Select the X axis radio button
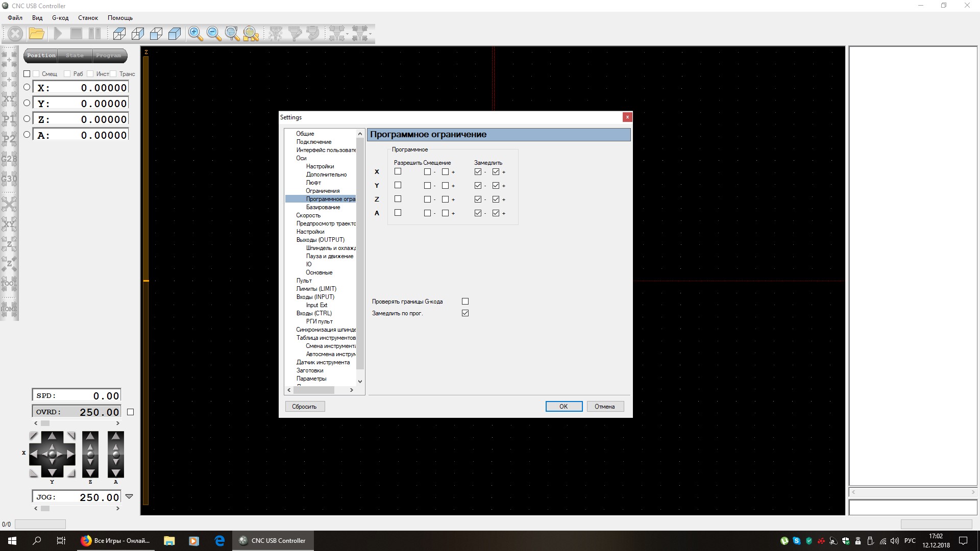This screenshot has width=980, height=551. pos(27,87)
